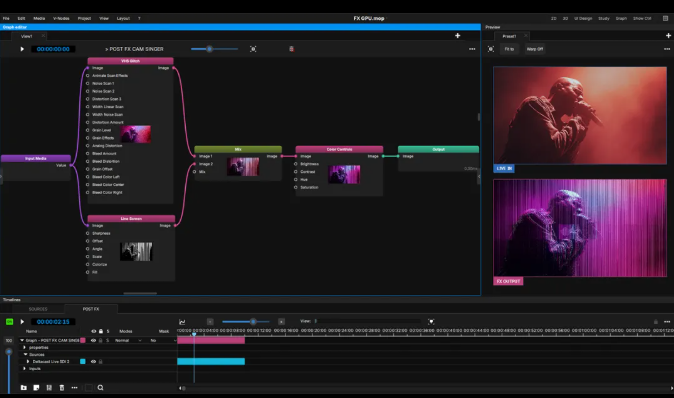The width and height of the screenshot is (674, 398).
Task: Click the lock icon in timeline header
Action: pyautogui.click(x=101, y=331)
